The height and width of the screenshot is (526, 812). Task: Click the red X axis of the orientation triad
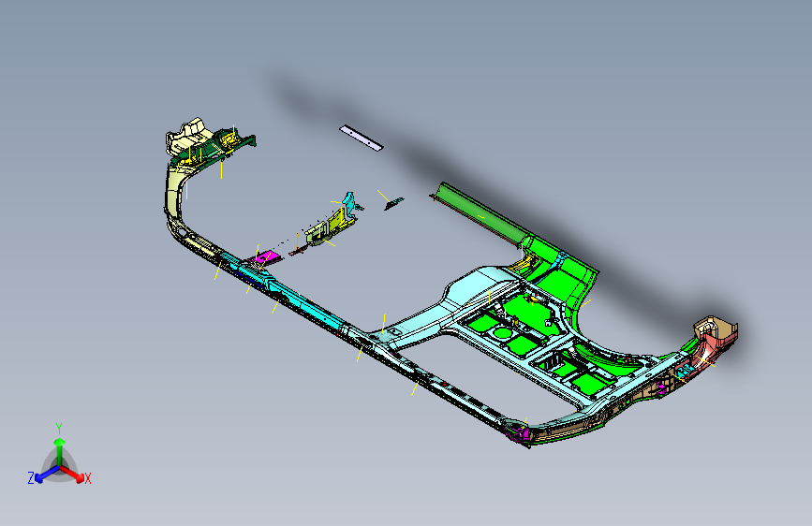click(x=73, y=474)
